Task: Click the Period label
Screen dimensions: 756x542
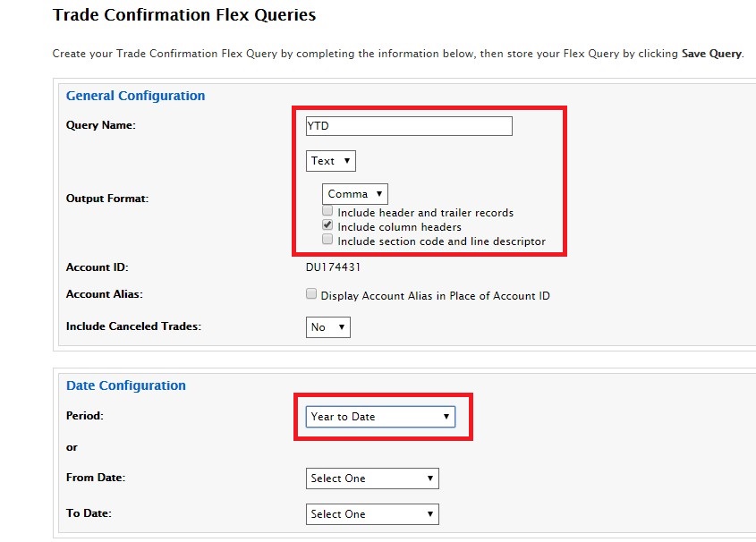Action: [x=86, y=416]
